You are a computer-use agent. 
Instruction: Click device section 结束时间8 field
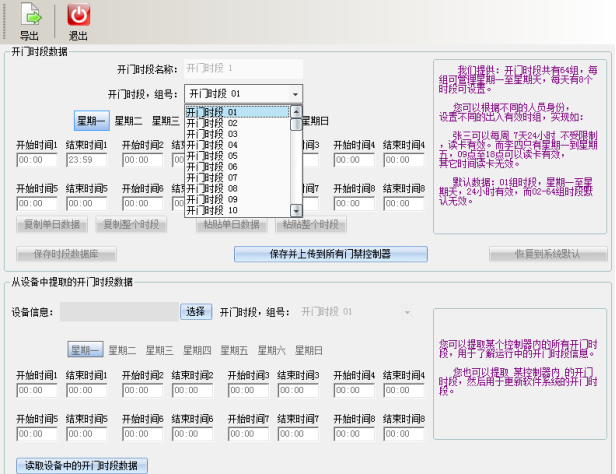404,434
